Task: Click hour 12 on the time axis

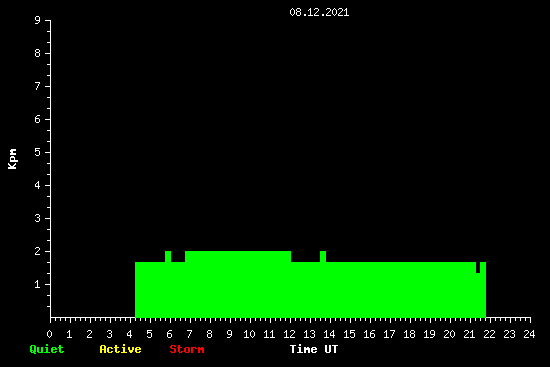Action: pyautogui.click(x=289, y=334)
